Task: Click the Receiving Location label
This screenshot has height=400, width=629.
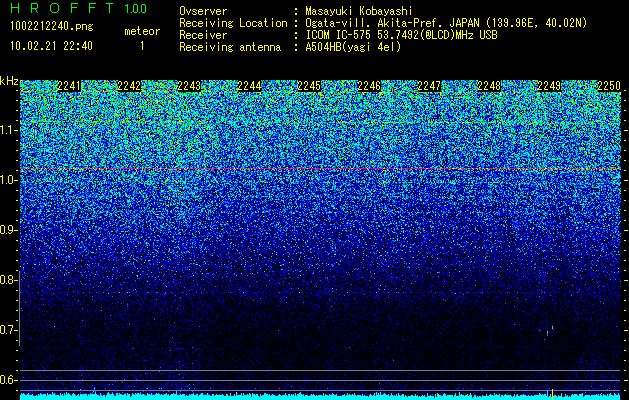Action: tap(233, 23)
